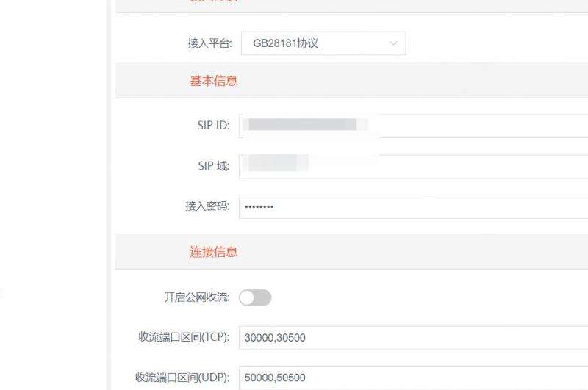This screenshot has height=390, width=588.
Task: Select the 收流端口区间(TCP) field showing 30000,30500
Action: pos(413,338)
